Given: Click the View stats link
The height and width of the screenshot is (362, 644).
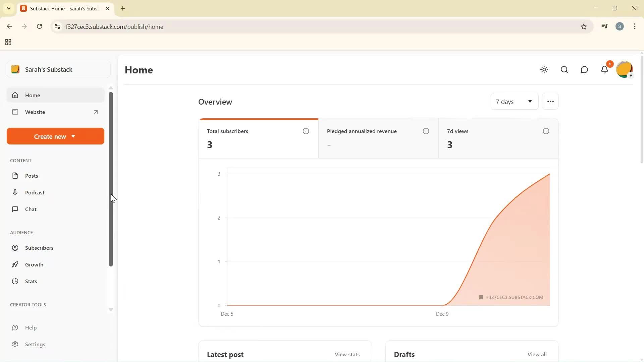Looking at the screenshot, I should pyautogui.click(x=347, y=354).
